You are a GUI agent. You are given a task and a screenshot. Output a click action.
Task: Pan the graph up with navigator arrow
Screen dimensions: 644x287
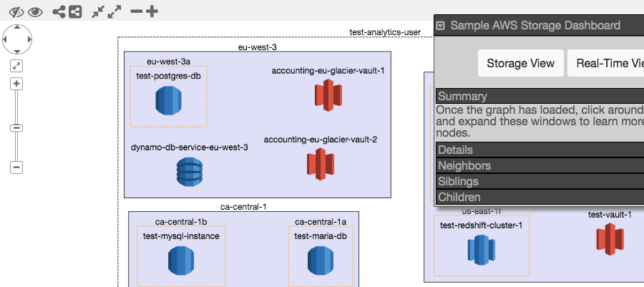pyautogui.click(x=17, y=27)
